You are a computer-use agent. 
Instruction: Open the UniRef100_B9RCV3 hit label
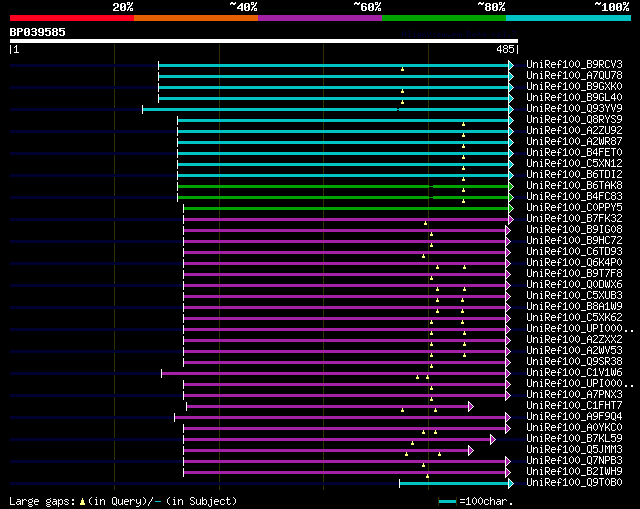tap(574, 64)
